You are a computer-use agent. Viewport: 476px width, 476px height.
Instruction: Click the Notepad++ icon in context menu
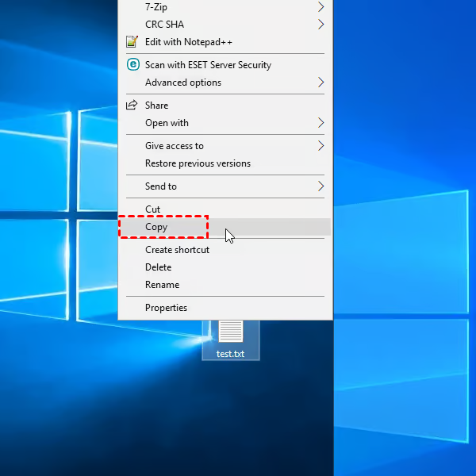(132, 42)
